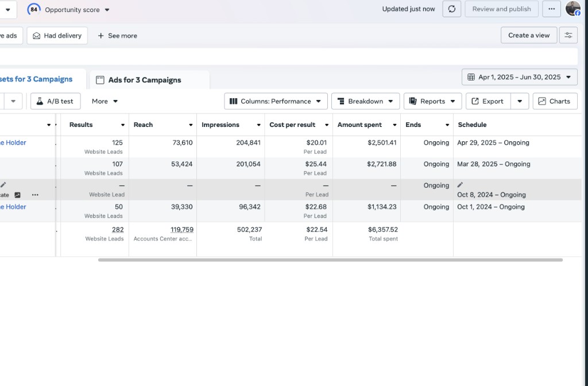The image size is (588, 386).
Task: Click the total reach value 119,759
Action: 182,230
